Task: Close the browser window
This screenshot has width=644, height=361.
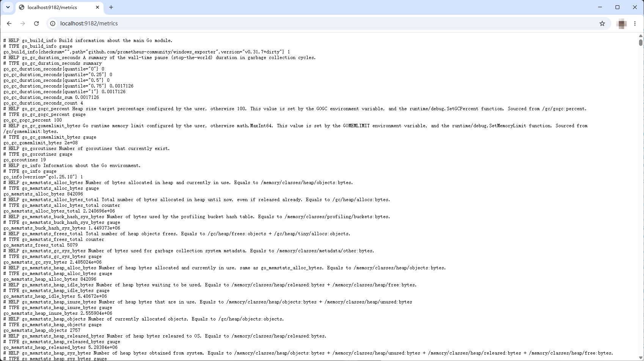Action: (x=635, y=7)
